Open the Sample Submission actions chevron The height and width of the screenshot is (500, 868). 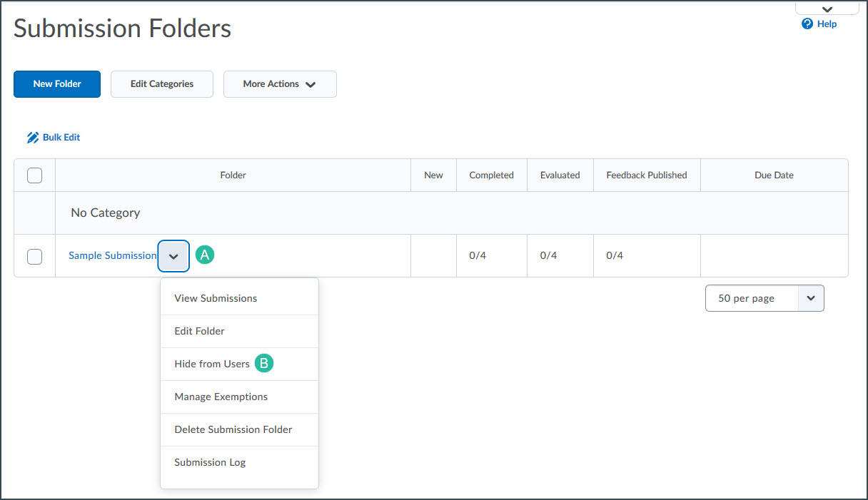click(x=173, y=255)
